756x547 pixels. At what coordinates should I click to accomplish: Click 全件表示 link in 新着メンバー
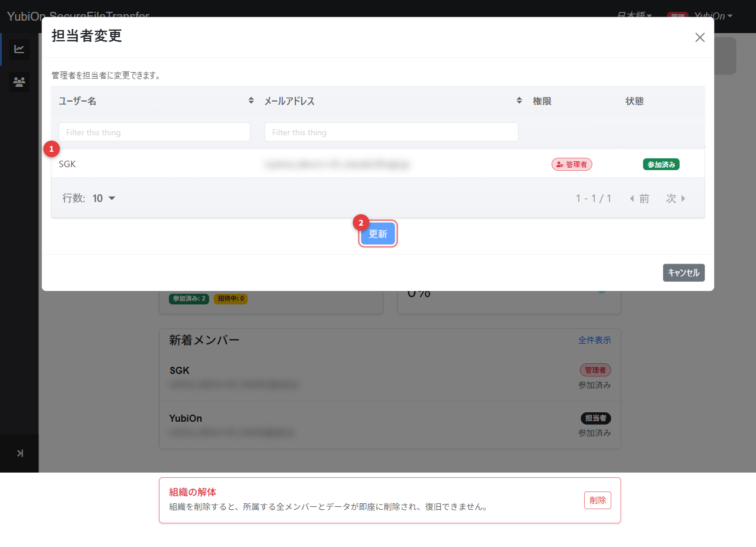pos(595,340)
